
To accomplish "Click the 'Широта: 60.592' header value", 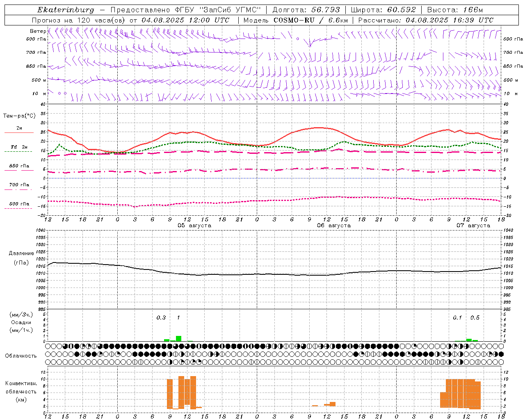I will tap(383, 10).
